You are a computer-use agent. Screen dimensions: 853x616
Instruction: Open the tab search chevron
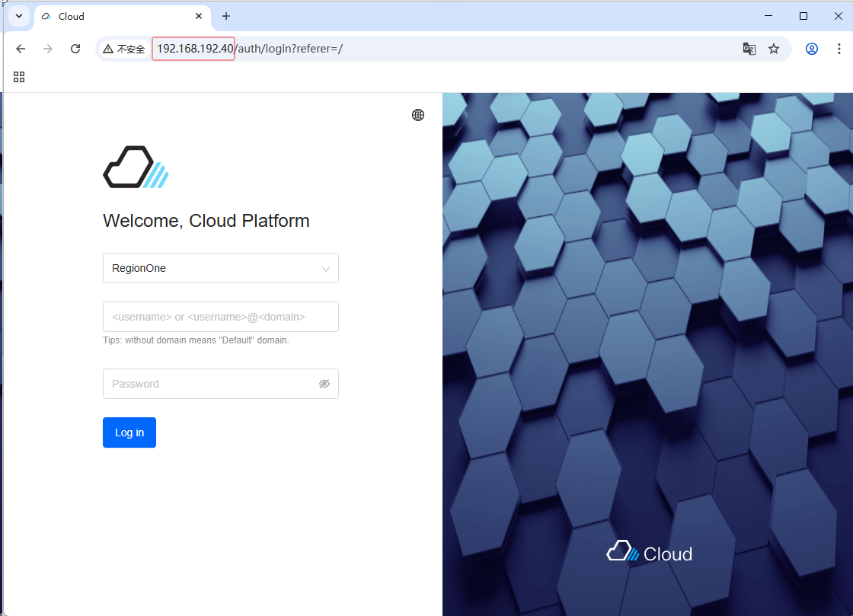click(19, 16)
